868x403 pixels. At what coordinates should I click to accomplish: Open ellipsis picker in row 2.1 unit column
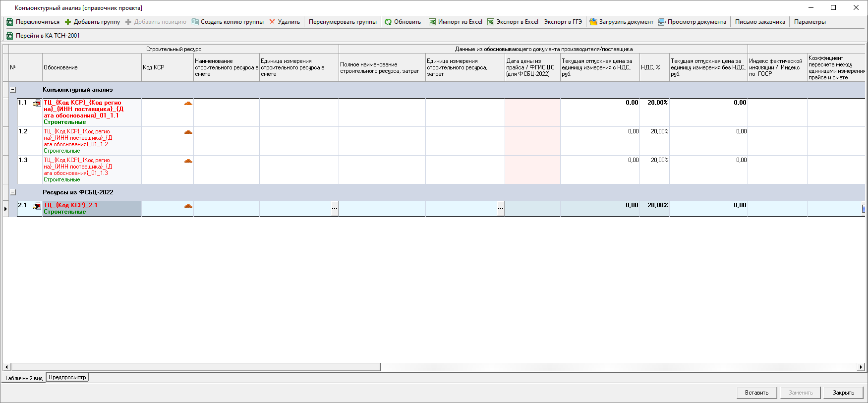pyautogui.click(x=335, y=209)
